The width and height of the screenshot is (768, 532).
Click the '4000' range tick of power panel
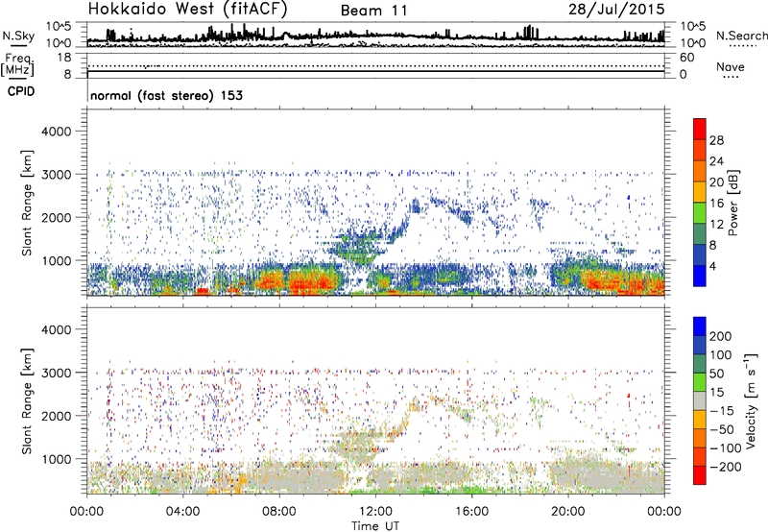(56, 132)
